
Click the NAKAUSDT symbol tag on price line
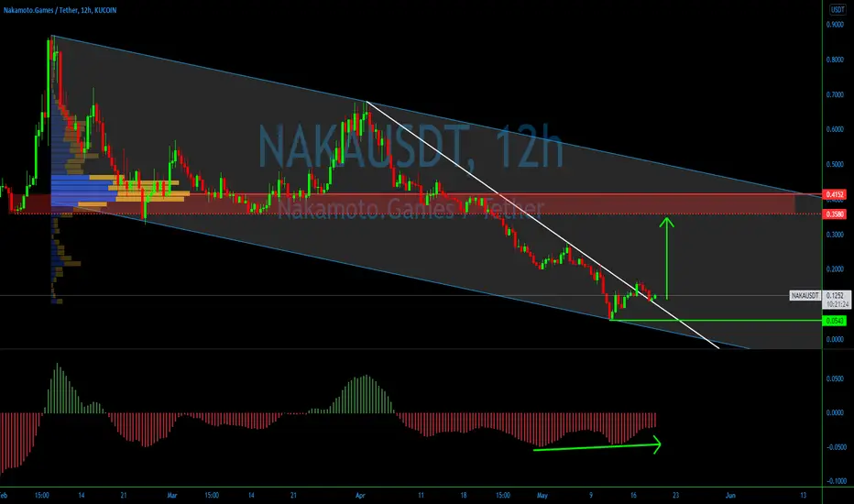(x=805, y=295)
